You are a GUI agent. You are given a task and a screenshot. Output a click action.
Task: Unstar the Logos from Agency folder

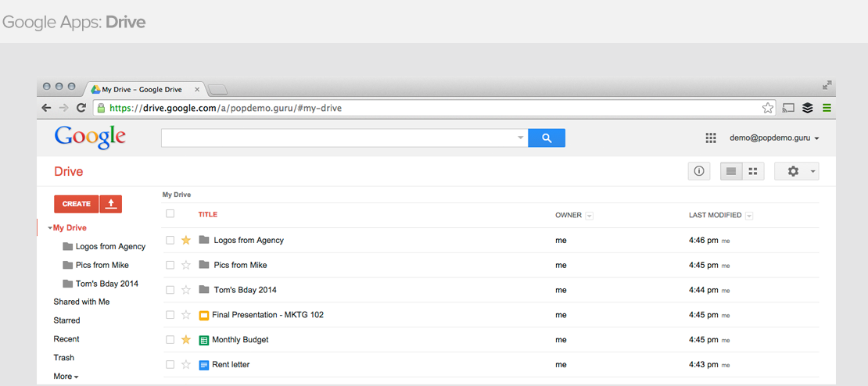click(186, 240)
